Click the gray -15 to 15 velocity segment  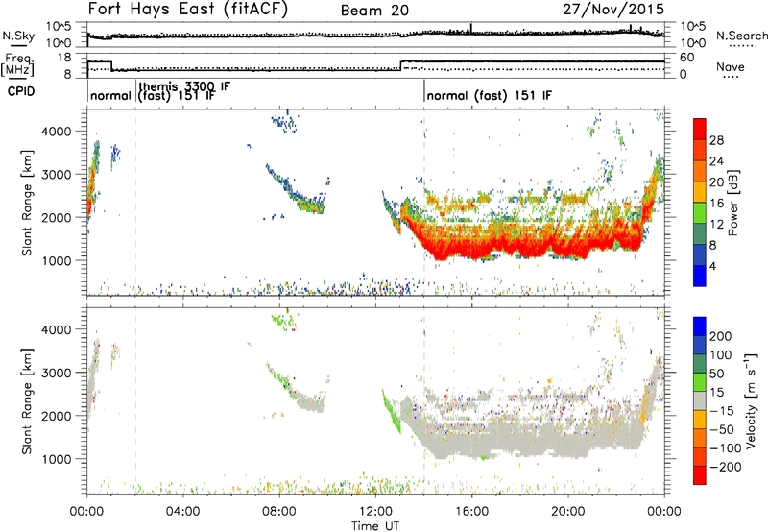(x=700, y=400)
